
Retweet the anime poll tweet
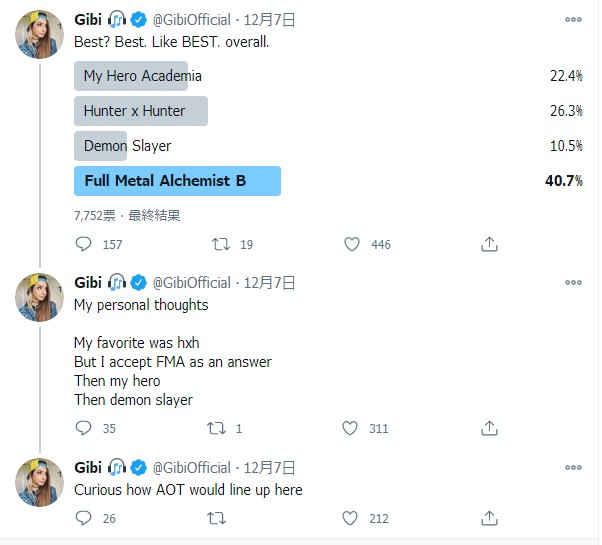[x=221, y=244]
